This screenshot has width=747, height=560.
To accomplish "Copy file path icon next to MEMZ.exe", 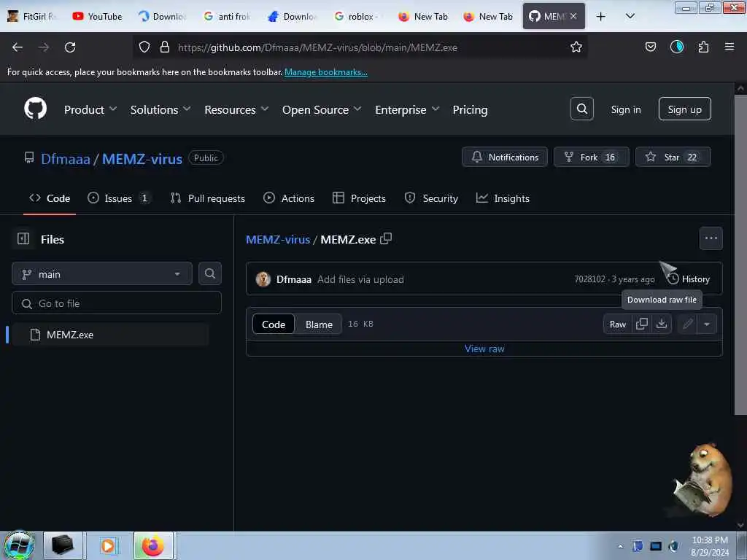I will (386, 238).
